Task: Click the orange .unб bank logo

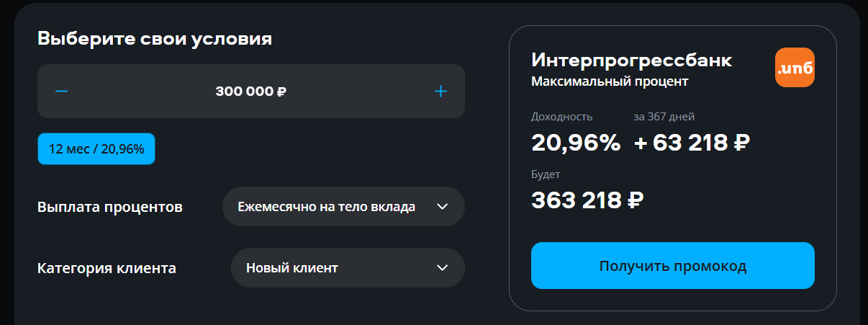Action: coord(795,68)
